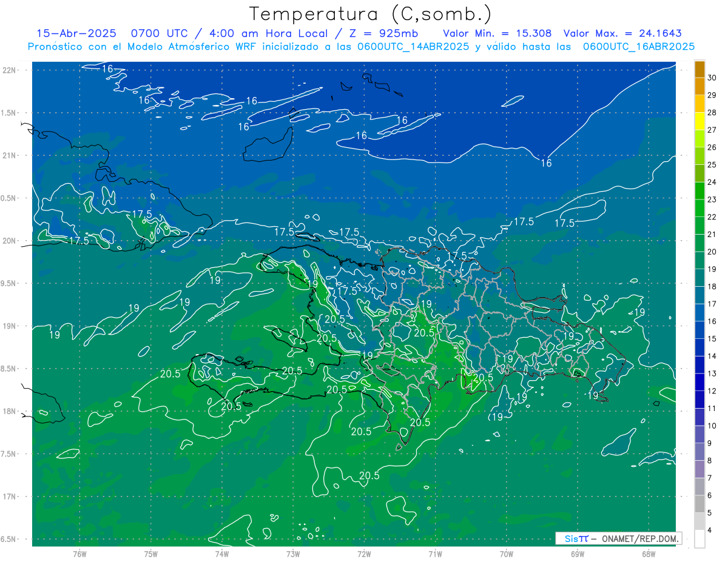Pick the indigo legend swatch between 10 and 11
The width and height of the screenshot is (728, 562).
tap(700, 417)
